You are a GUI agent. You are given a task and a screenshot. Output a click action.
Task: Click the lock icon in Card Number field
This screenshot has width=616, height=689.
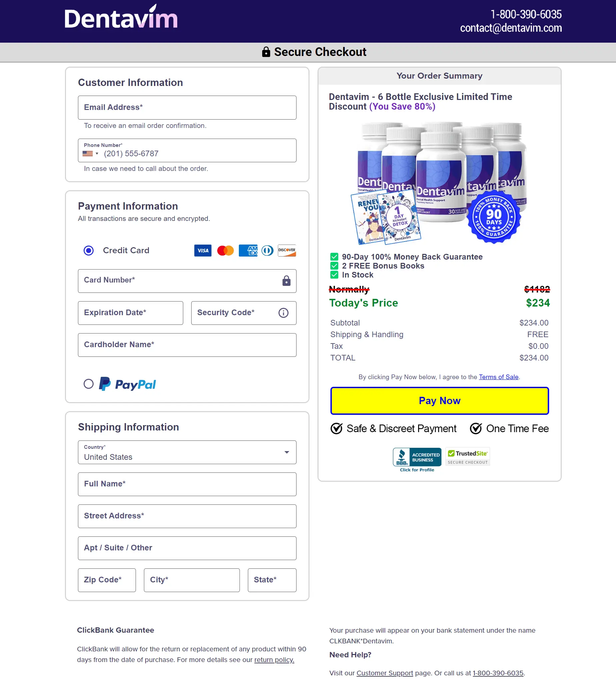point(286,281)
